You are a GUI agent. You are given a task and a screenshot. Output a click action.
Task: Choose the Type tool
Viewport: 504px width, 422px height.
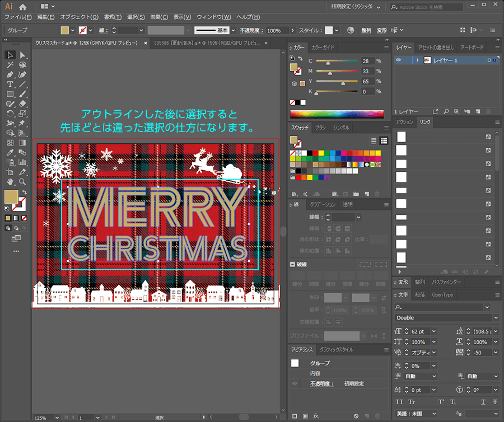tap(10, 85)
